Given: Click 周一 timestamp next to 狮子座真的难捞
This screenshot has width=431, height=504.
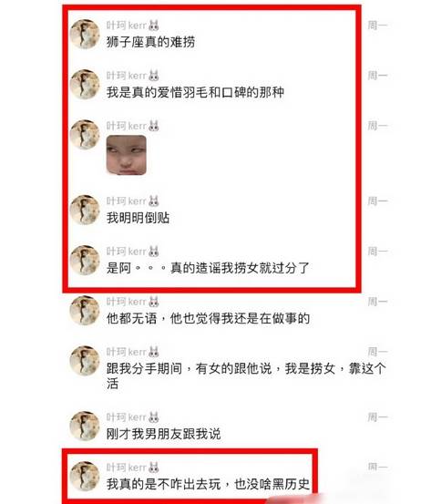Looking at the screenshot, I should [377, 26].
